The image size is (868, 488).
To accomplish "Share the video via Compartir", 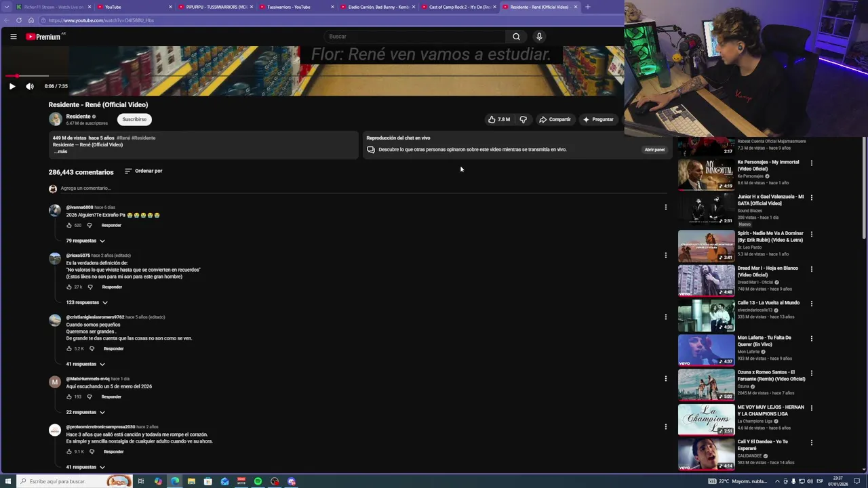I will [555, 119].
